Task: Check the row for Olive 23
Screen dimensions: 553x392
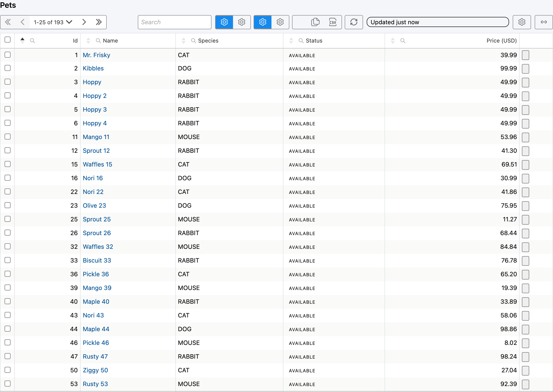Action: [x=8, y=205]
